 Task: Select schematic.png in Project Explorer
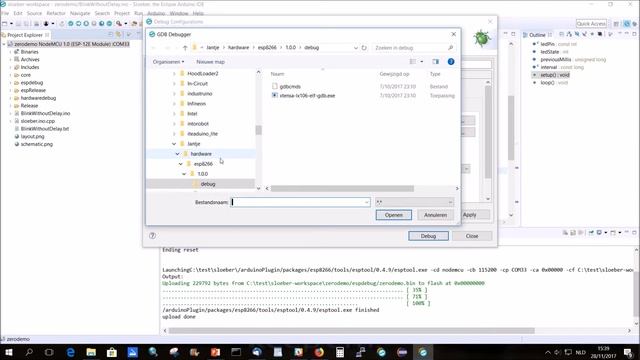point(36,144)
